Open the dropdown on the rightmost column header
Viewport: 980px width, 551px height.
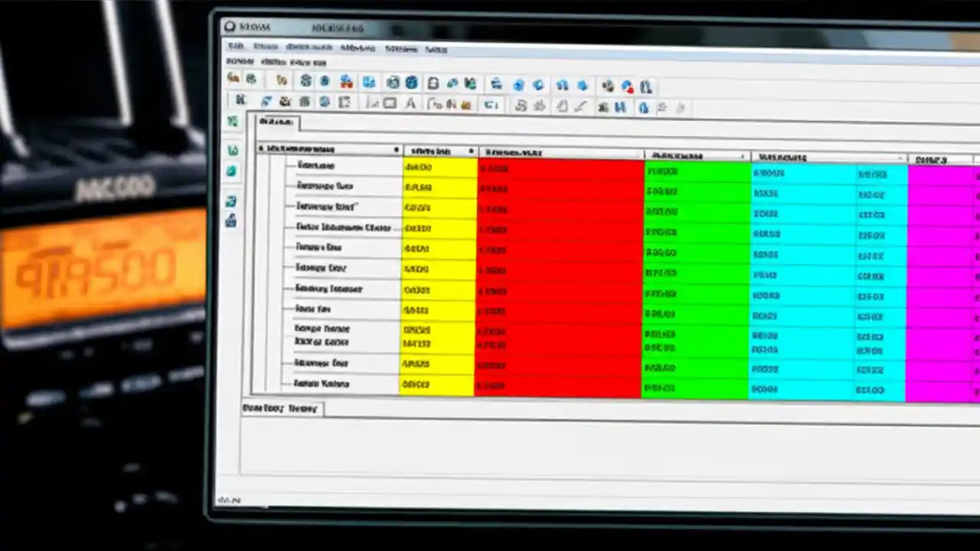(899, 158)
